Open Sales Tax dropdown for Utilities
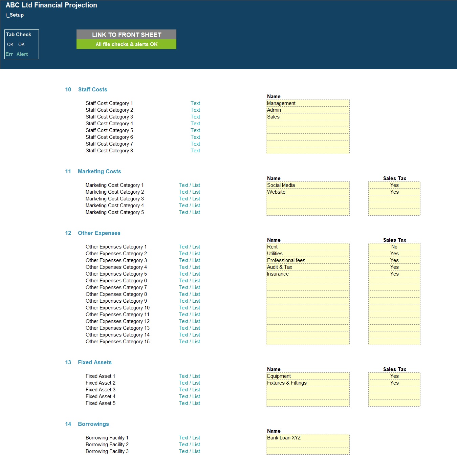Viewport: 457px width, 476px height. pyautogui.click(x=394, y=254)
